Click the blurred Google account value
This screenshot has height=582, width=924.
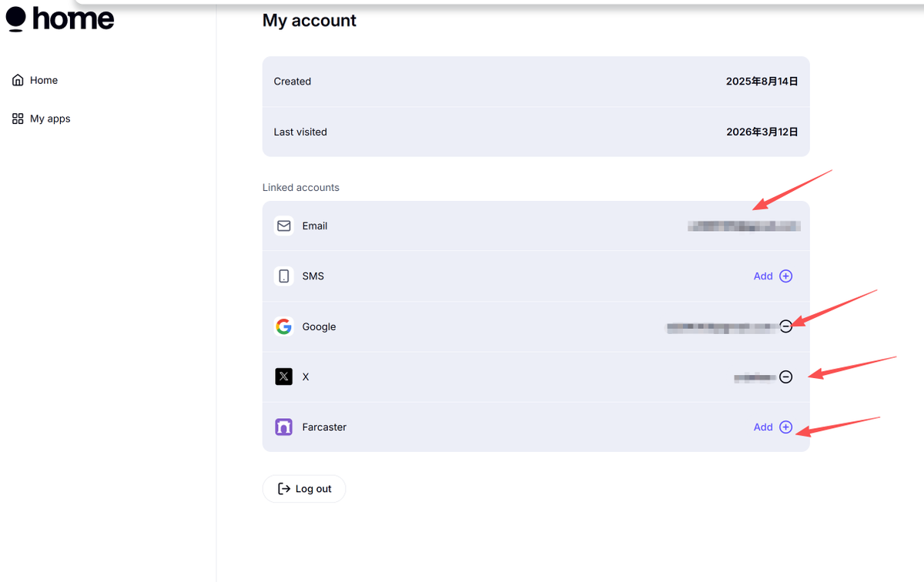(x=721, y=327)
